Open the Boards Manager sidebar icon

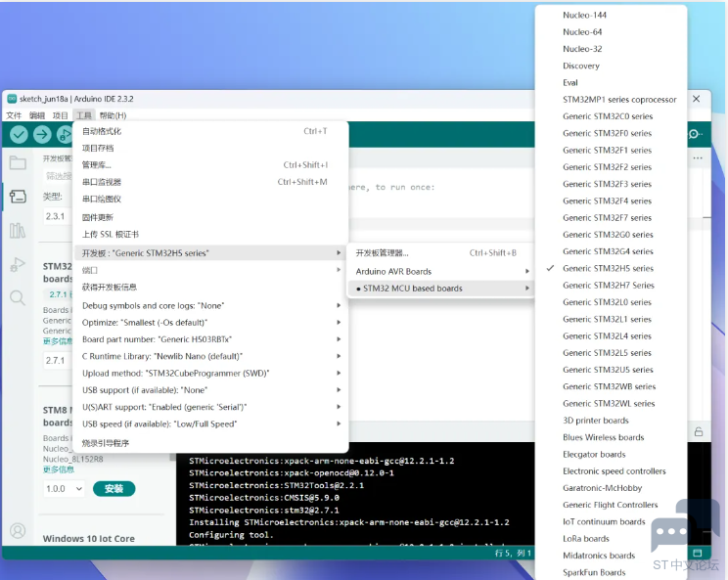(x=18, y=197)
